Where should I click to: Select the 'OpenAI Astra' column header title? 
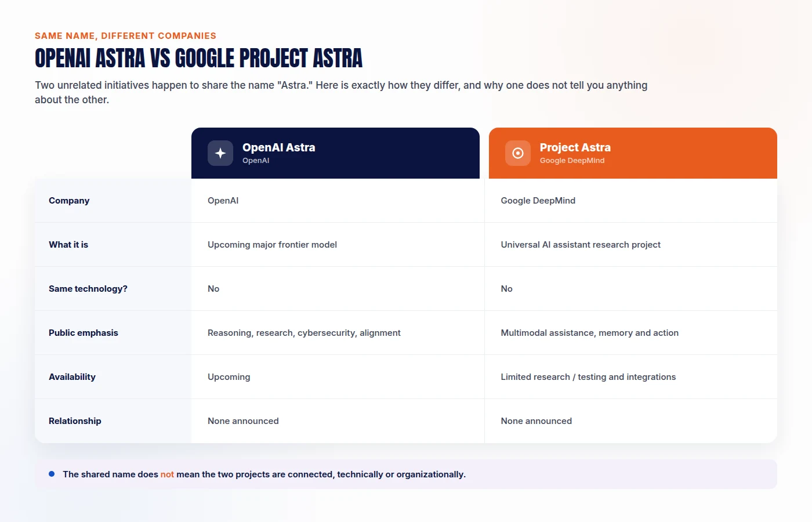pos(279,147)
